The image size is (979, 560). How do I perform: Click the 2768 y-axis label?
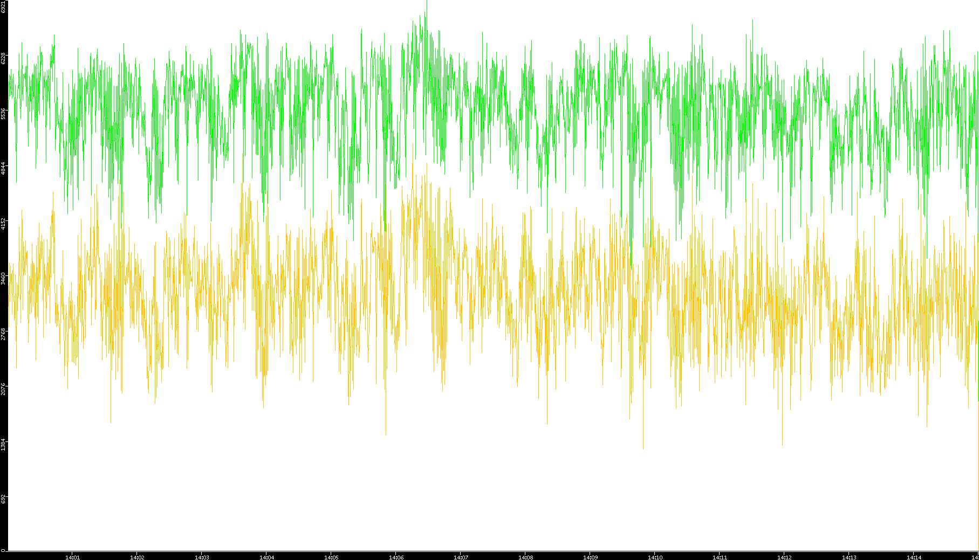tap(3, 334)
